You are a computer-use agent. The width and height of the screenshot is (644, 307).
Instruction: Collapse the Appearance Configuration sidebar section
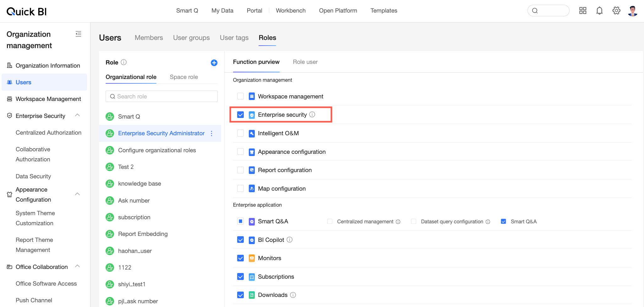78,194
